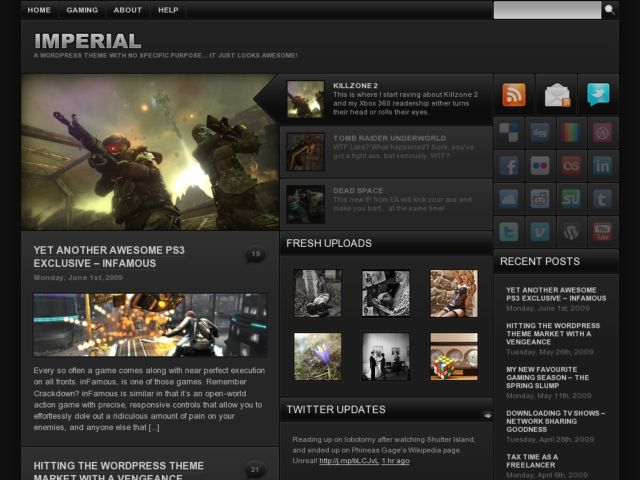Open the black-and-white couple thumbnail
Image resolution: width=640 pixels, height=480 pixels.
pos(386,356)
